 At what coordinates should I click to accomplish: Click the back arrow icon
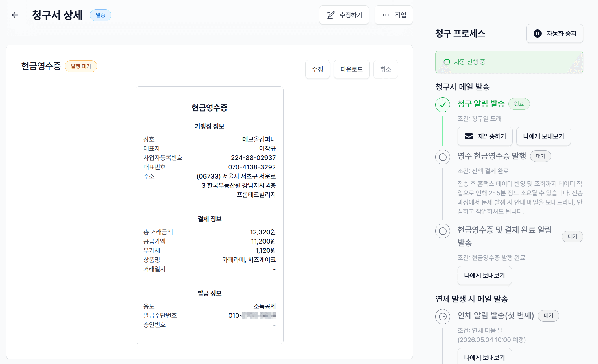pos(15,15)
